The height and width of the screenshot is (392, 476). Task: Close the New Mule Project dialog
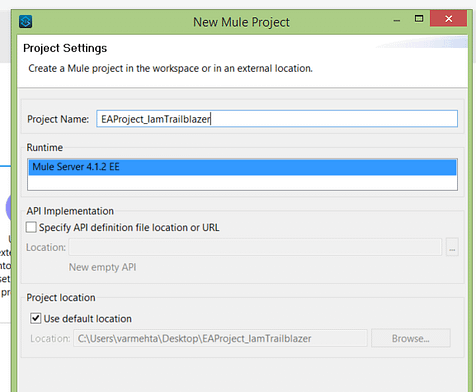click(x=448, y=18)
